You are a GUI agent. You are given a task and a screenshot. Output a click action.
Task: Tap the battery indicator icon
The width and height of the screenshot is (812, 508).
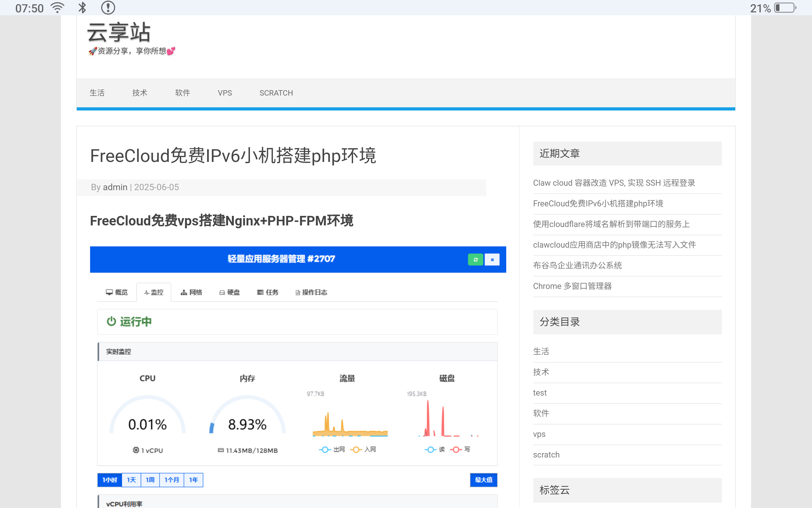[x=785, y=8]
